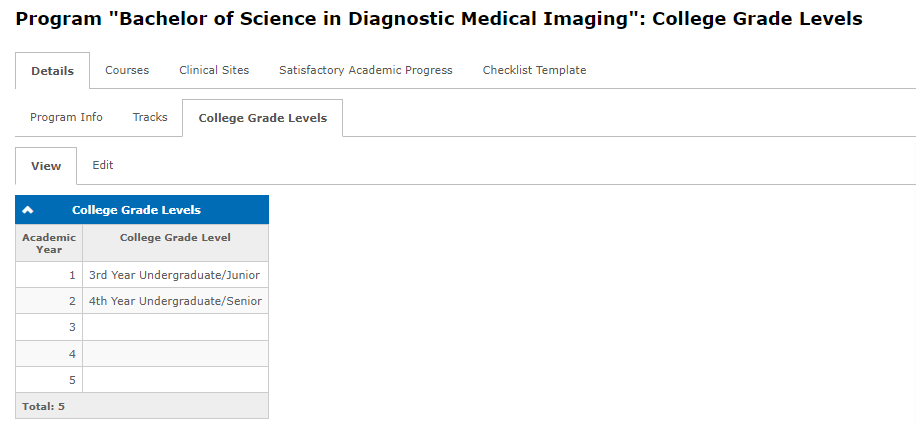Click the College Grade Level column header
Screen dimensions: 916x443
point(175,238)
